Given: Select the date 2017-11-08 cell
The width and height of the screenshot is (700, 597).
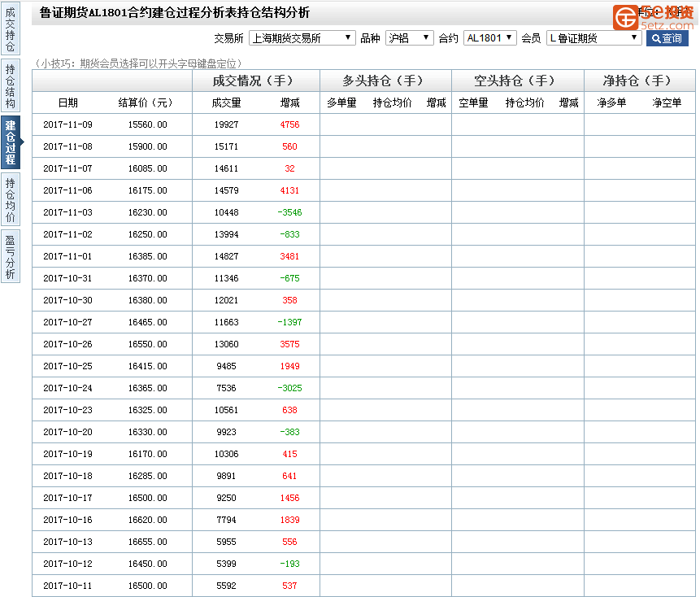Looking at the screenshot, I should coord(67,146).
